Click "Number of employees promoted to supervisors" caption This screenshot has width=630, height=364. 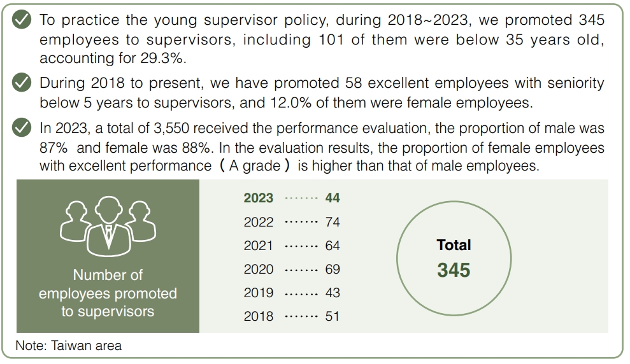point(108,293)
